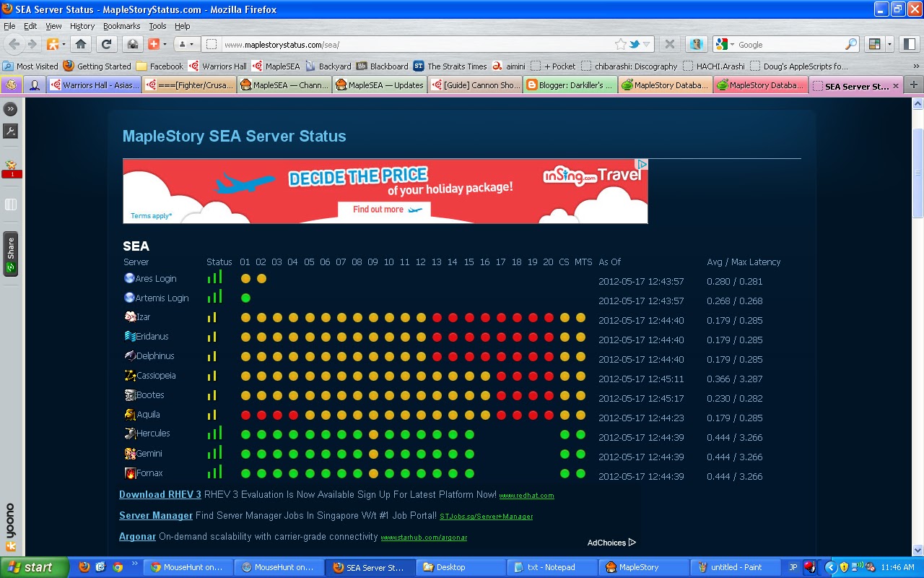
Task: Open the Facebook bookmark
Action: (160, 66)
